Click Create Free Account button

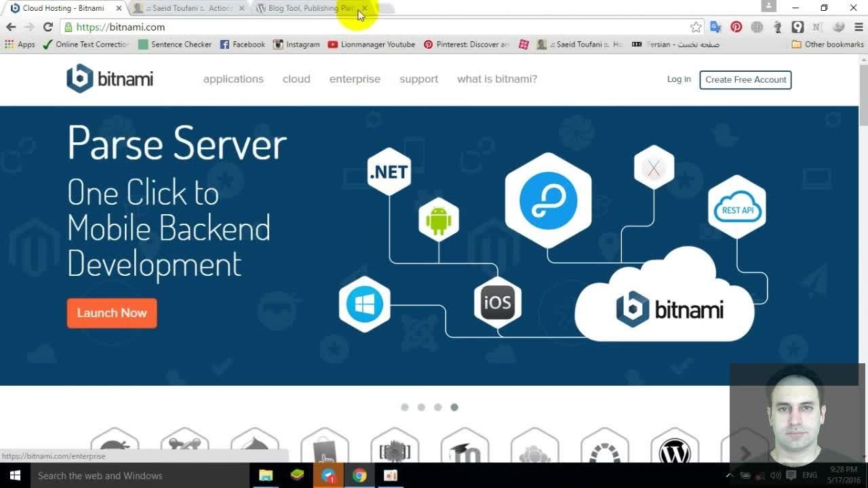click(x=745, y=79)
